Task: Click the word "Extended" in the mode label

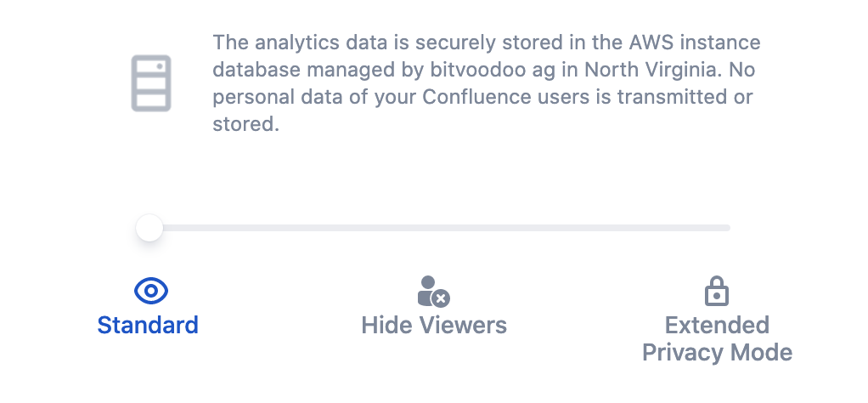Action: [717, 325]
